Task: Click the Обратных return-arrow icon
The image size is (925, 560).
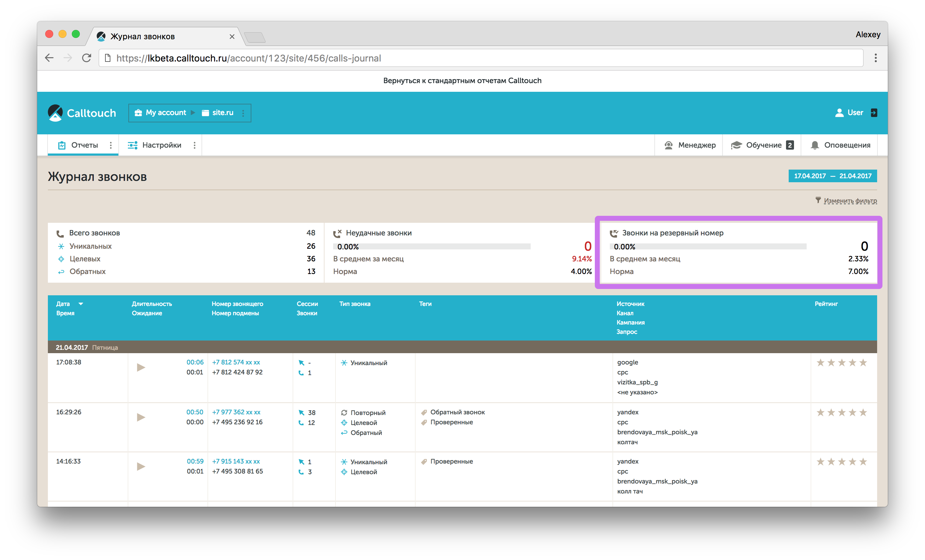Action: coord(61,272)
